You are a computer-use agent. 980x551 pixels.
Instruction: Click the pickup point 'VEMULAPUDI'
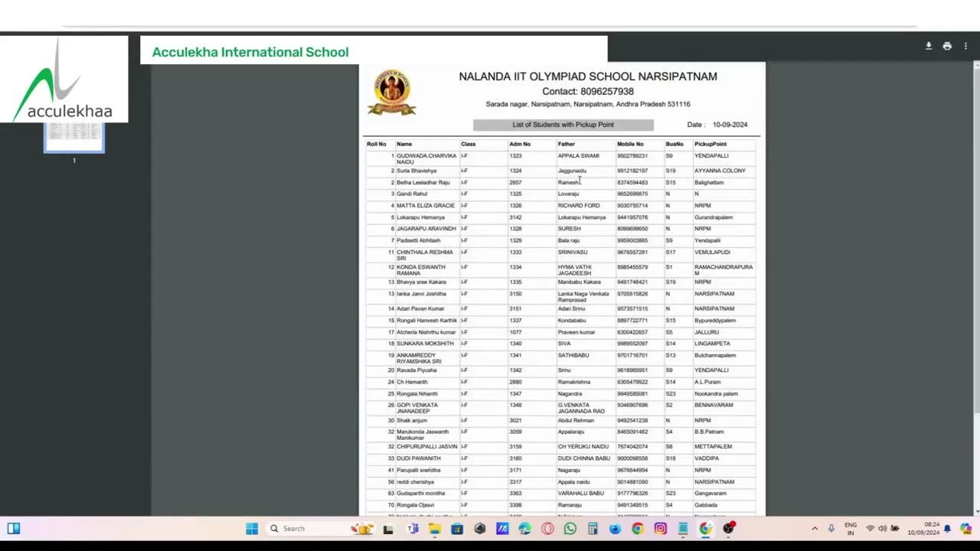coord(712,253)
